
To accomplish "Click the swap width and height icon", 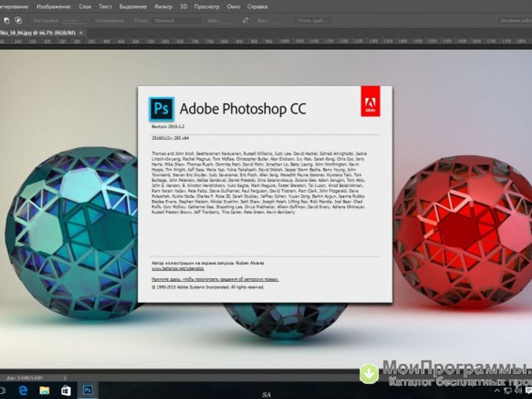I will [245, 21].
